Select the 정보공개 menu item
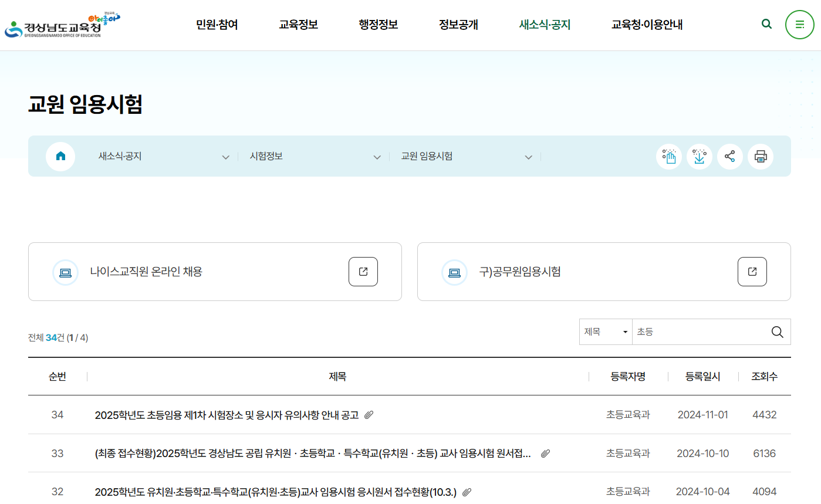 coord(458,25)
